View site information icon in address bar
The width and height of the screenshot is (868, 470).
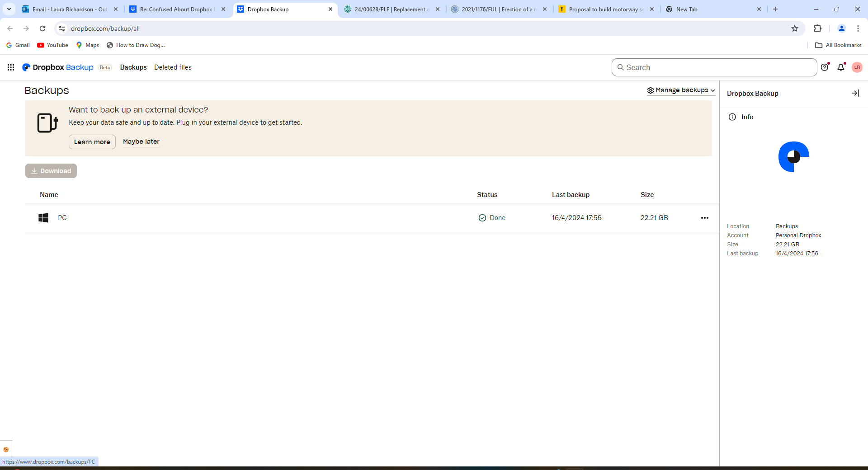62,28
